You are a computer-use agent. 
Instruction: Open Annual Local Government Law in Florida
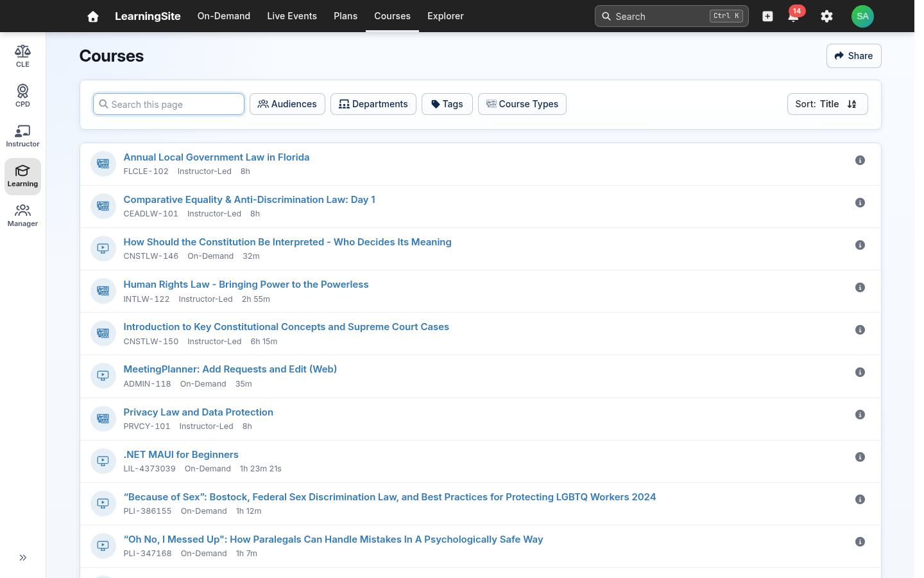[216, 157]
